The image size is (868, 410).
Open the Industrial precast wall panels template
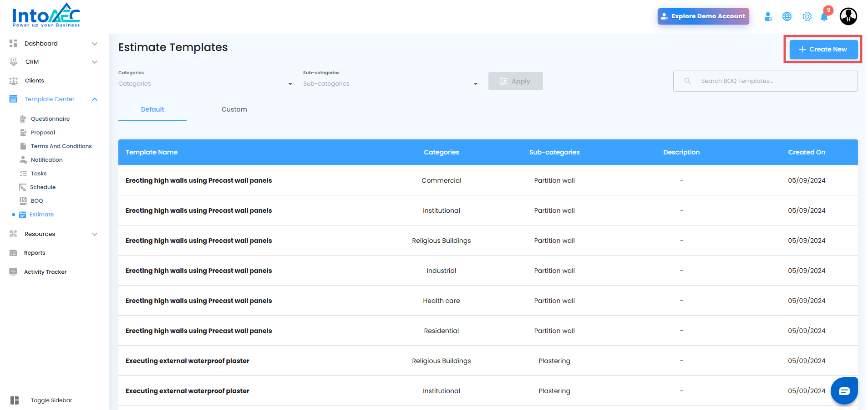198,271
